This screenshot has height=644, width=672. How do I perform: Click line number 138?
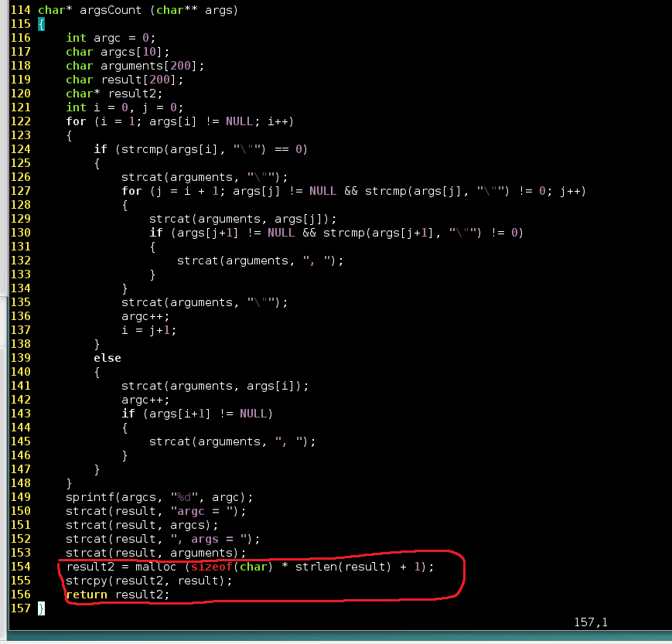(x=21, y=344)
